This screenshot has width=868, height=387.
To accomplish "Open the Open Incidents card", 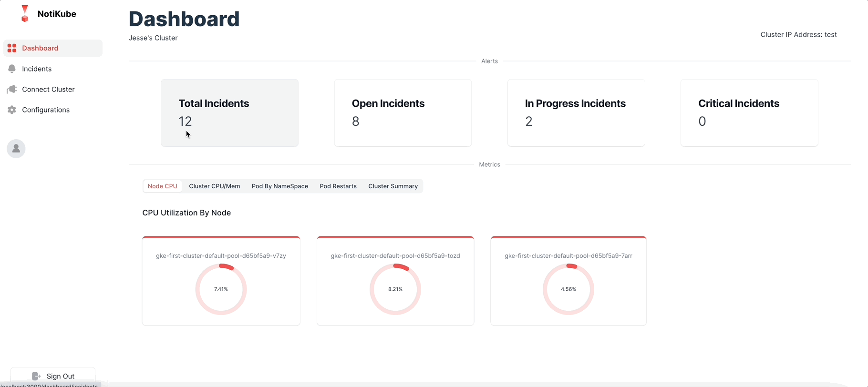I will 403,113.
